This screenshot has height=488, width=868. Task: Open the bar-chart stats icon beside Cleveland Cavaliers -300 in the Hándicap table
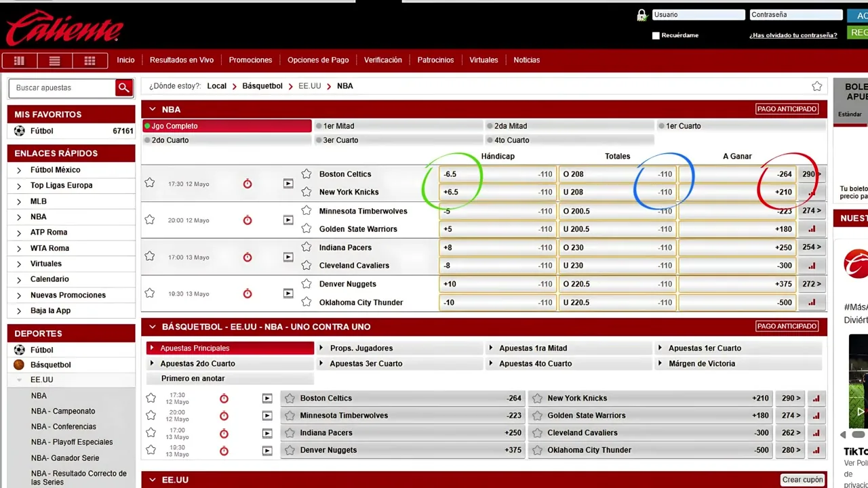[812, 266]
